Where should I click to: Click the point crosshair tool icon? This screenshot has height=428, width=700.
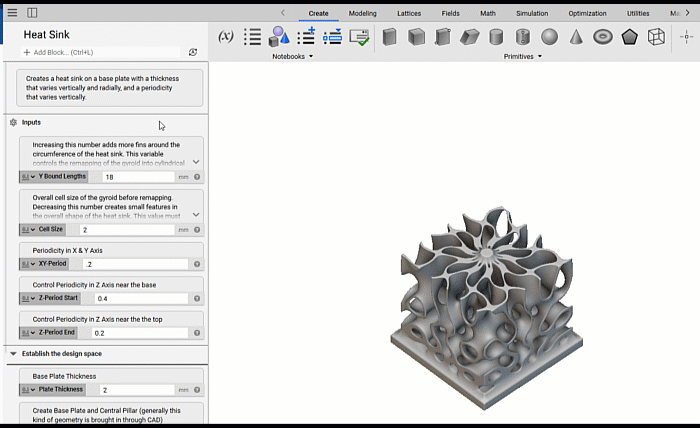[687, 37]
